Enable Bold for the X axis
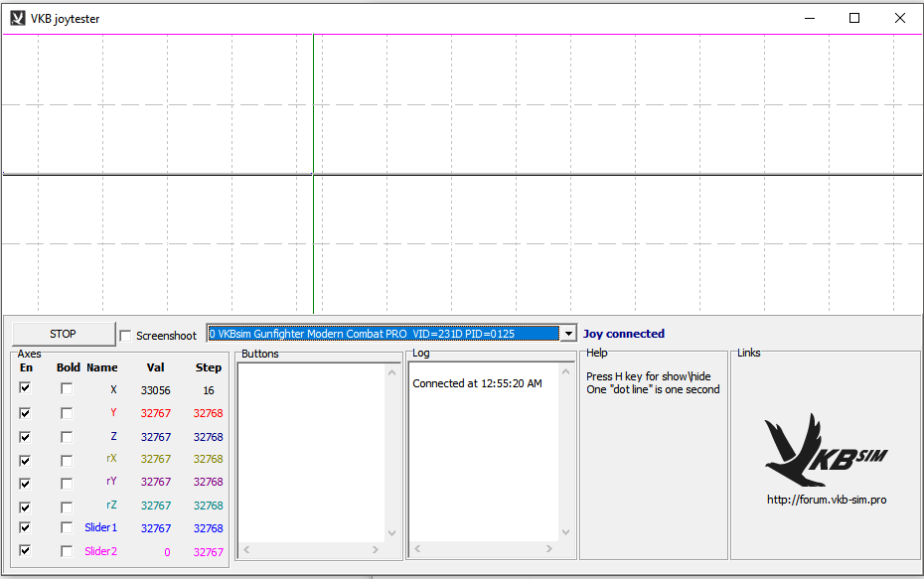924x579 pixels. 67,388
